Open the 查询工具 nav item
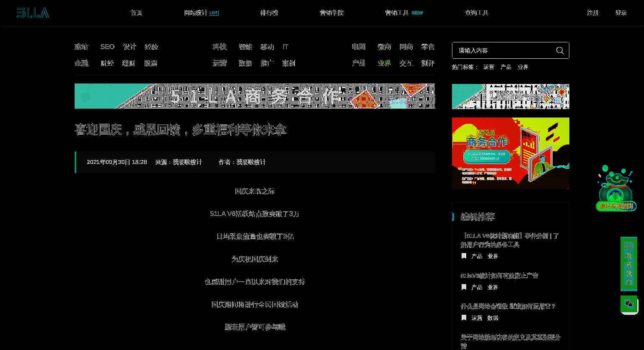Viewport: 644px width, 350px height. tap(476, 13)
